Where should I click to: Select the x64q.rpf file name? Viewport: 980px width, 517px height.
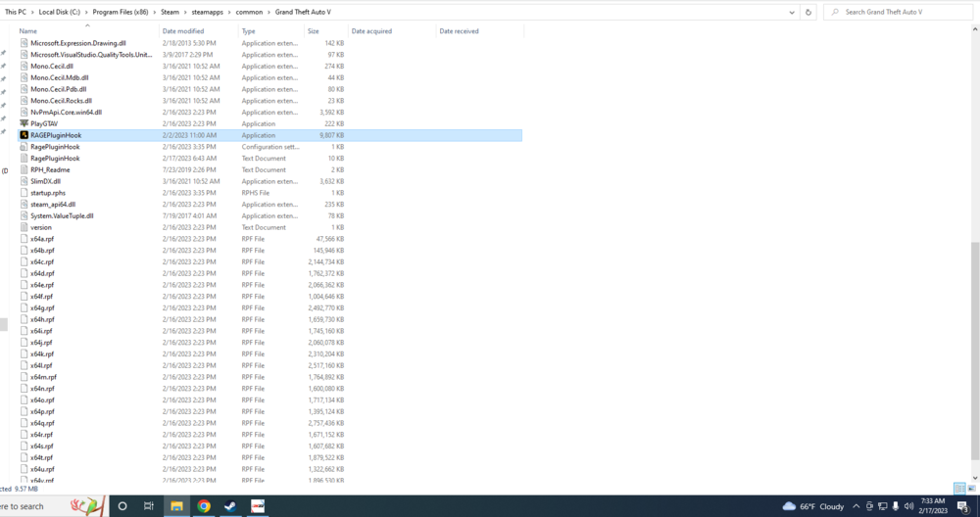[x=42, y=423]
